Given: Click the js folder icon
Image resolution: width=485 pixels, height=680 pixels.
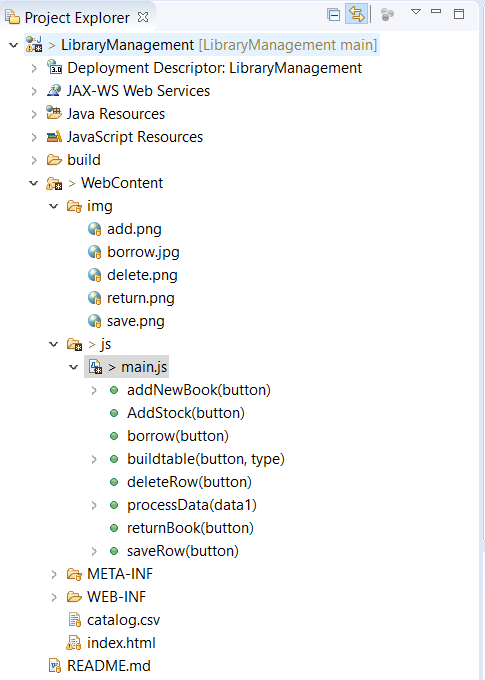Looking at the screenshot, I should pyautogui.click(x=74, y=344).
